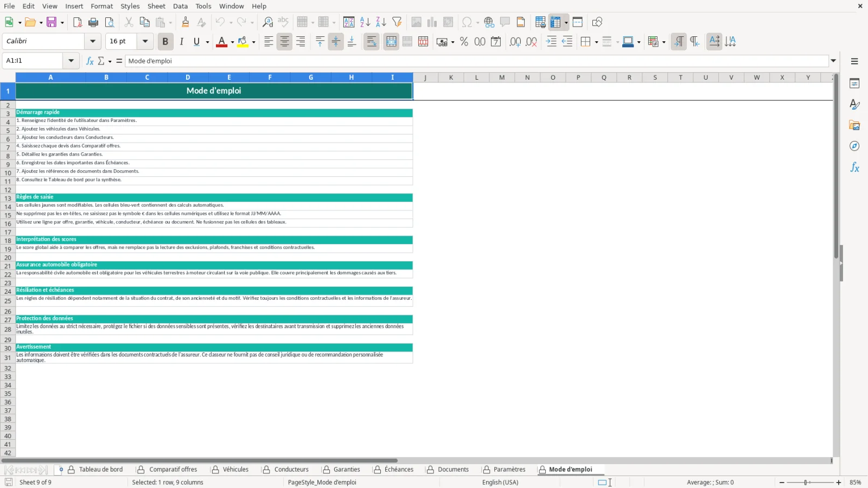Open the Sheet menu
The width and height of the screenshot is (868, 488).
(x=156, y=6)
